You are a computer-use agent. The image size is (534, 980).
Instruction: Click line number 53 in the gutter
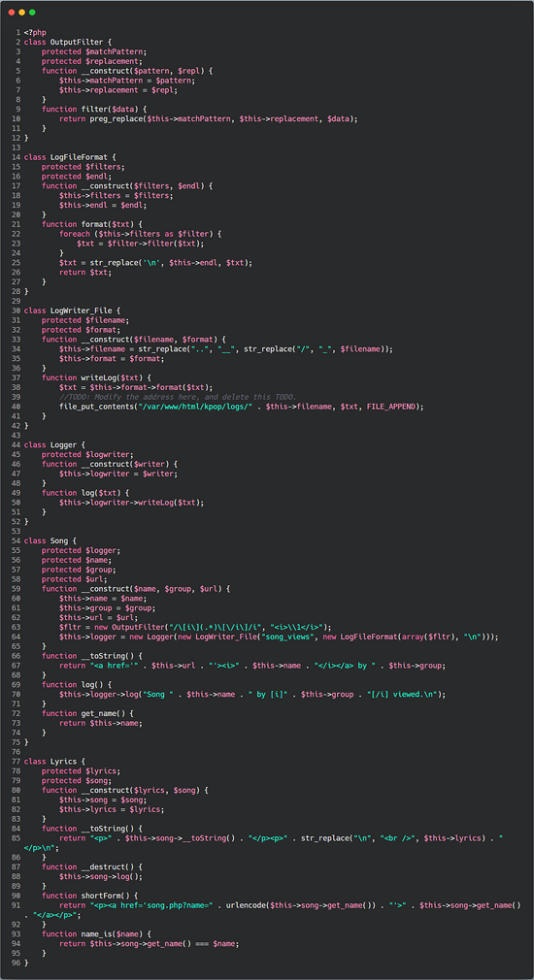point(17,532)
